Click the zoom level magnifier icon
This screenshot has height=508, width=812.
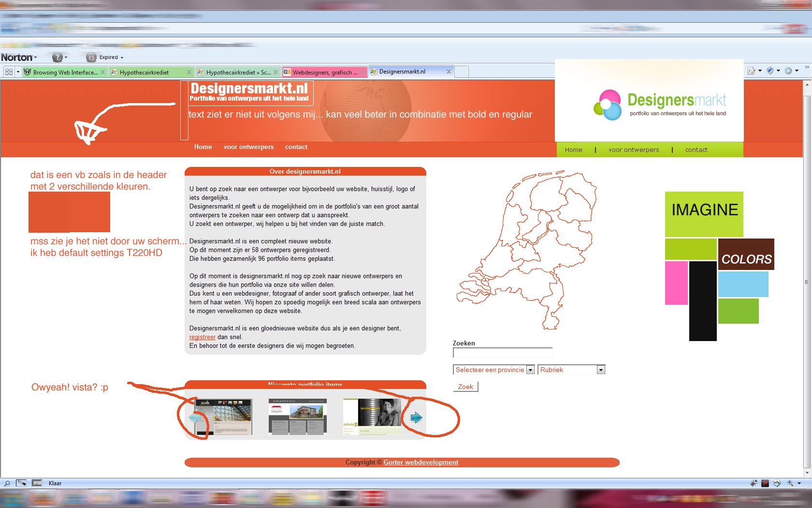point(790,483)
